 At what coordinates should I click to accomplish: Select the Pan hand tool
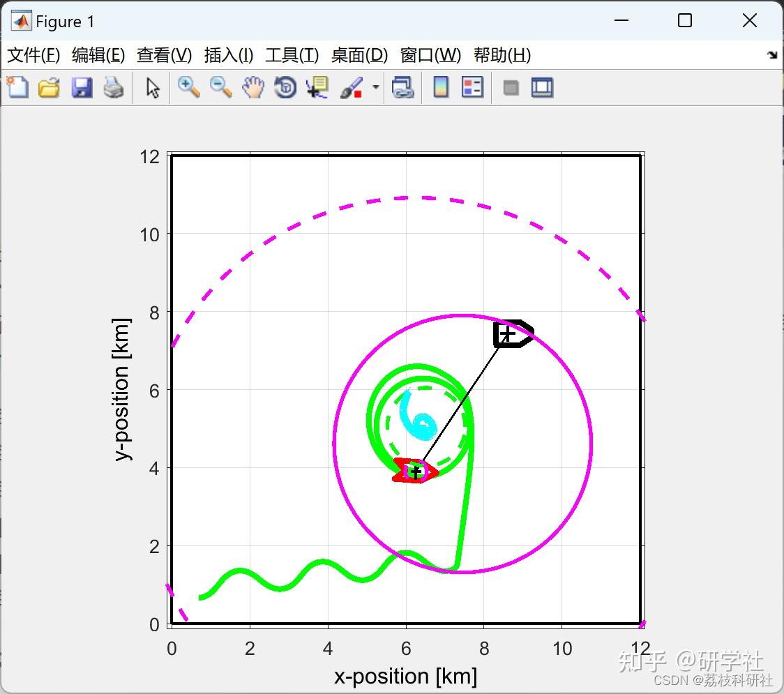pos(253,87)
